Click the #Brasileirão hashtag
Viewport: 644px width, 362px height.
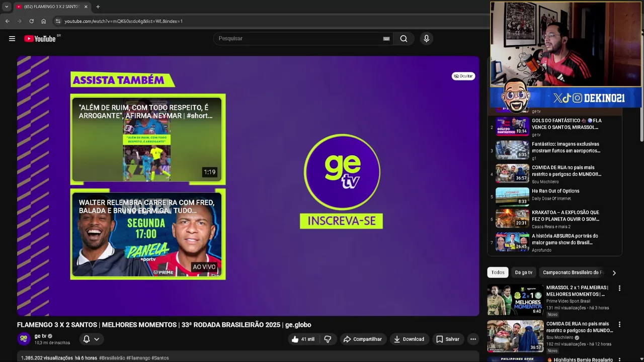point(112,358)
